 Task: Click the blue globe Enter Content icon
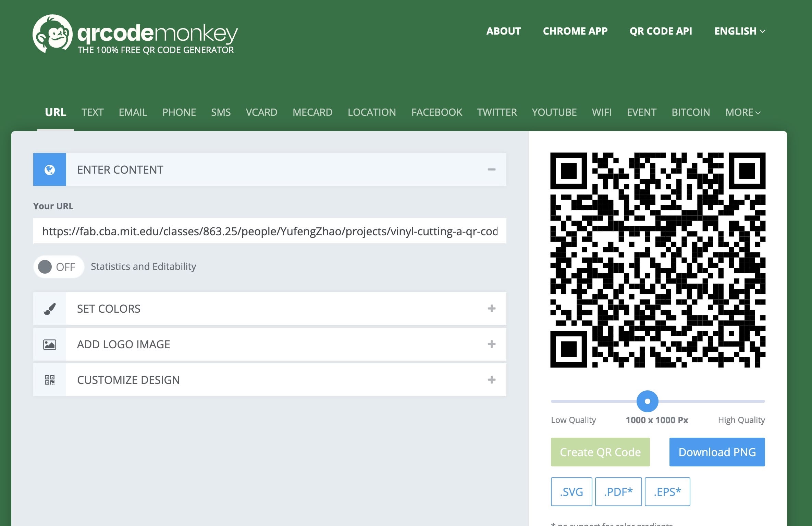(50, 170)
